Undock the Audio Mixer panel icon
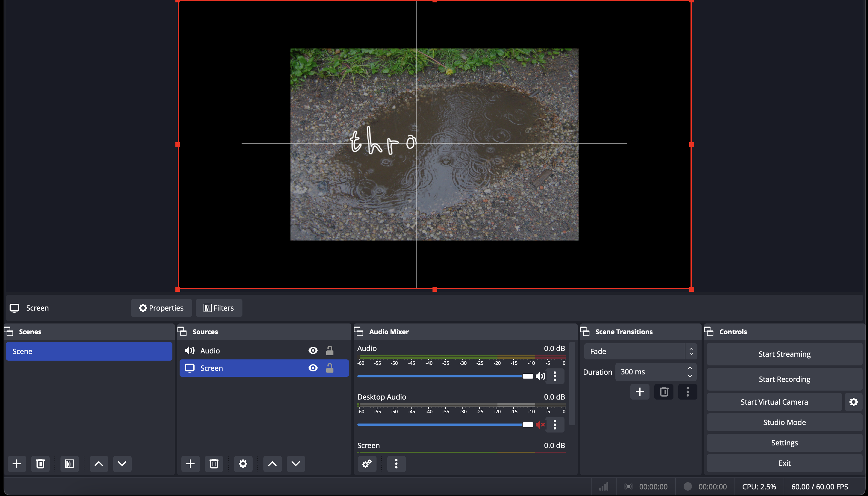This screenshot has width=868, height=496. [x=359, y=332]
